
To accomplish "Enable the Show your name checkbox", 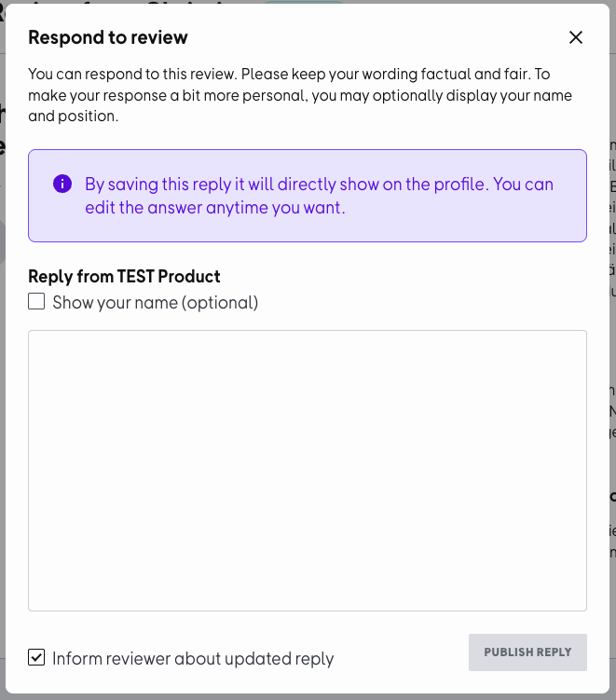I will [36, 302].
